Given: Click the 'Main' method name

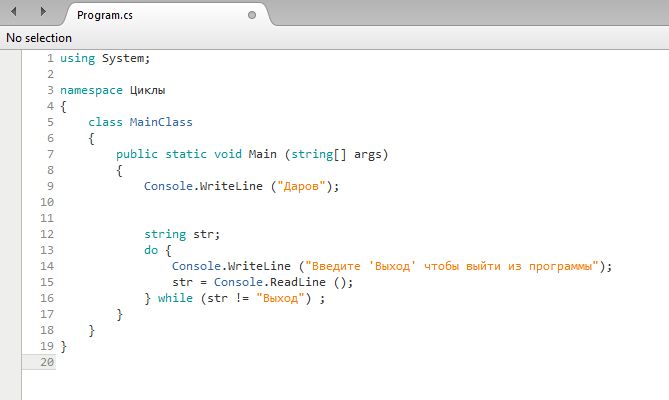Looking at the screenshot, I should coord(262,154).
